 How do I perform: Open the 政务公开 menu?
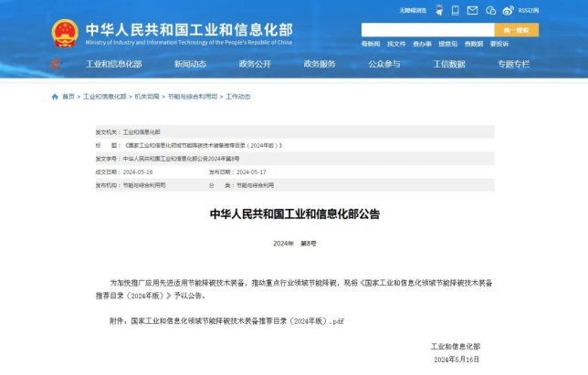click(x=255, y=64)
